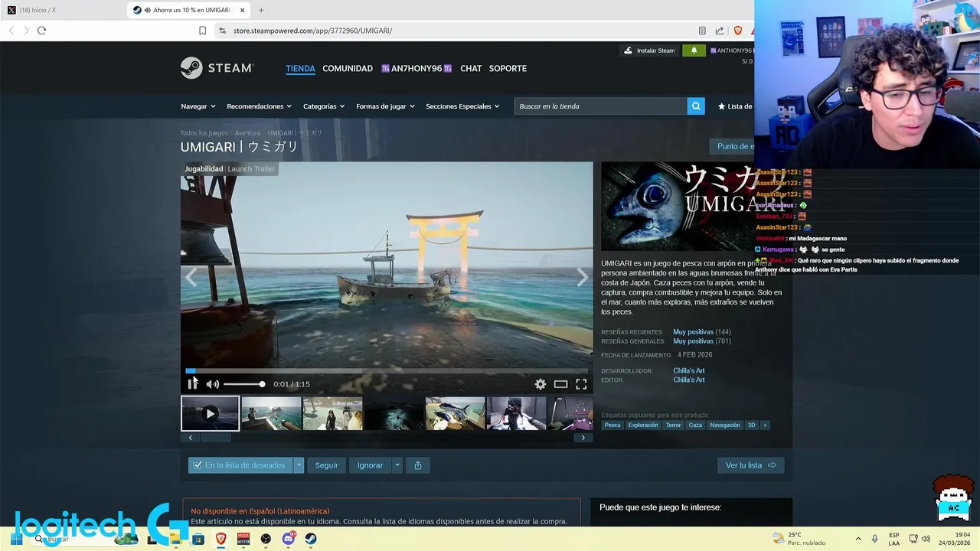Image resolution: width=980 pixels, height=551 pixels.
Task: Click Ver tu lista button
Action: click(750, 465)
